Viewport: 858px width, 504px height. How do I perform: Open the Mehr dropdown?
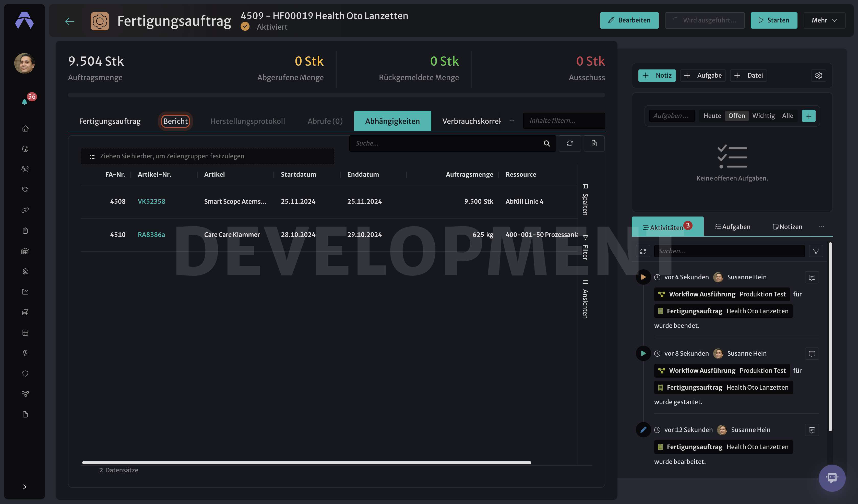tap(824, 20)
